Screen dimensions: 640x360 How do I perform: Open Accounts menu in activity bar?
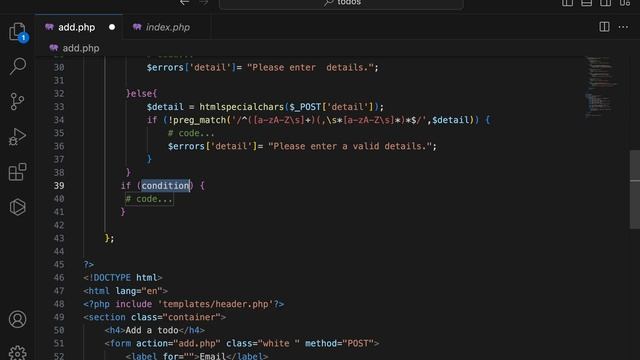[18, 319]
